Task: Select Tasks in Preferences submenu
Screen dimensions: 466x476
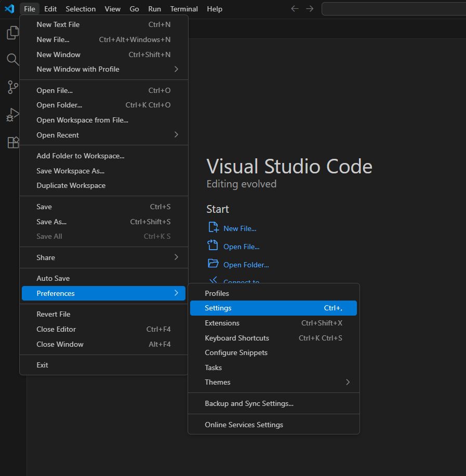Action: (x=273, y=368)
